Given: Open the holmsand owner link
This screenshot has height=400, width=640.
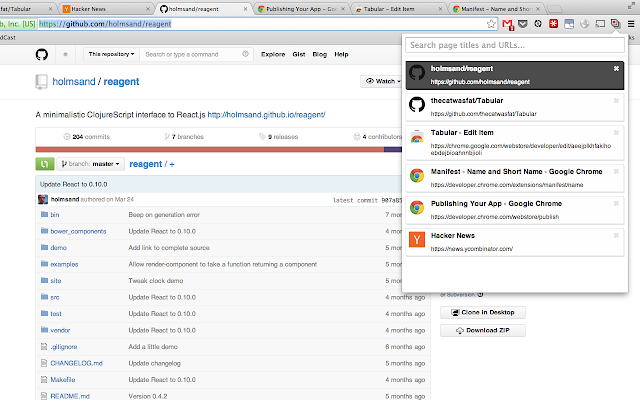Looking at the screenshot, I should pyautogui.click(x=74, y=82).
